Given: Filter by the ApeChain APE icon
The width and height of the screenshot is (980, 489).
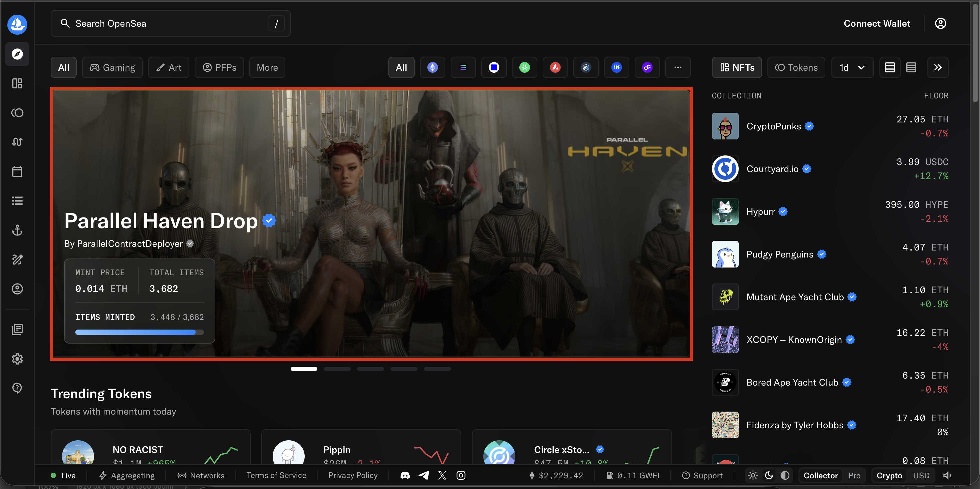Looking at the screenshot, I should 616,67.
